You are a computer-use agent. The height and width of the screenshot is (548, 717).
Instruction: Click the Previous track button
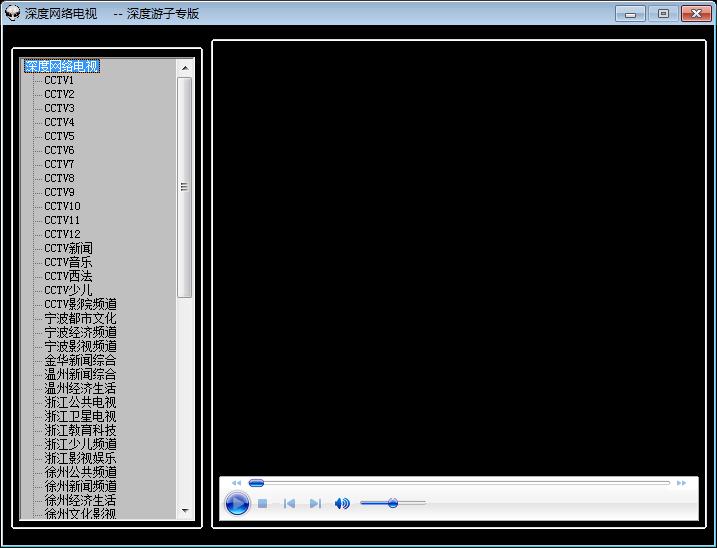pyautogui.click(x=289, y=504)
